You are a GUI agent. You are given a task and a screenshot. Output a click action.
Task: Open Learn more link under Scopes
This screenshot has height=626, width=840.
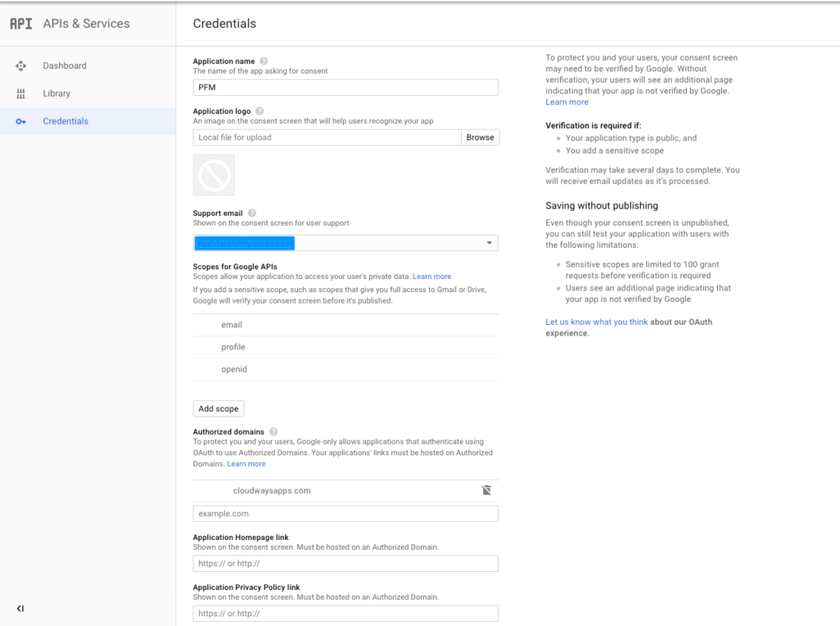(x=431, y=276)
